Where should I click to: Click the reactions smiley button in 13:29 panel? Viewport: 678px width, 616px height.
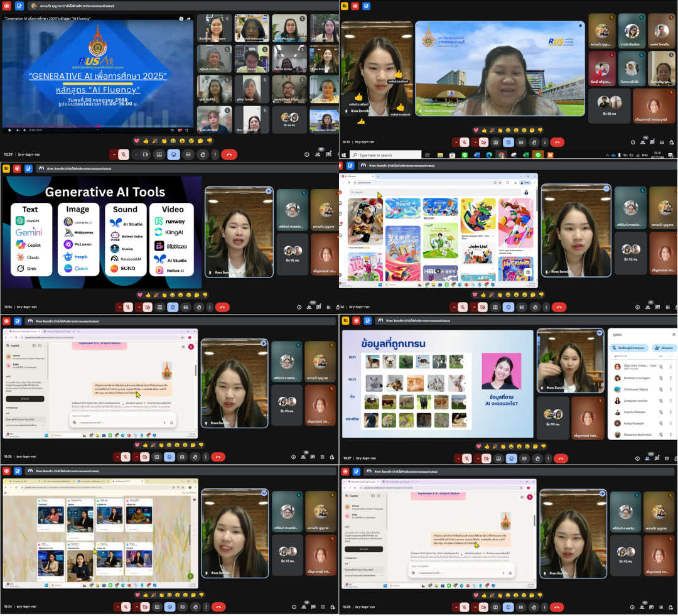173,154
